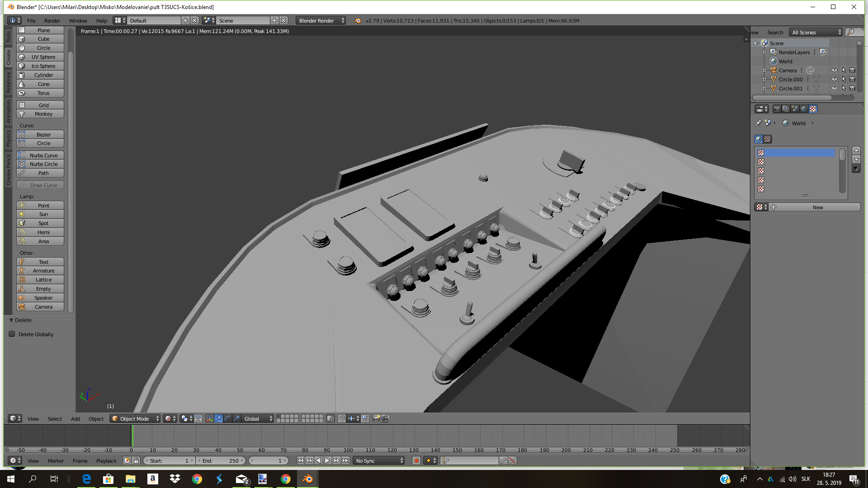This screenshot has width=868, height=488.
Task: Select the Texture properties tab icon
Action: (813, 109)
